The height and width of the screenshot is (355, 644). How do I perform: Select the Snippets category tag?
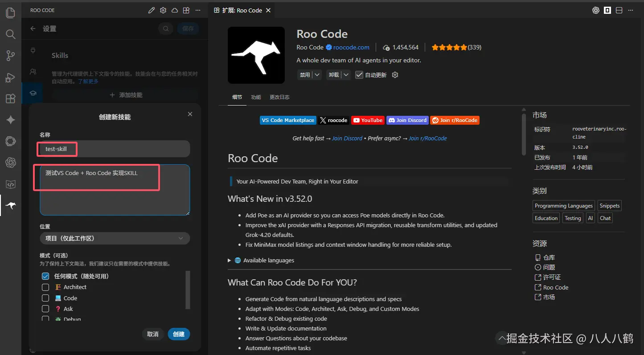point(610,206)
